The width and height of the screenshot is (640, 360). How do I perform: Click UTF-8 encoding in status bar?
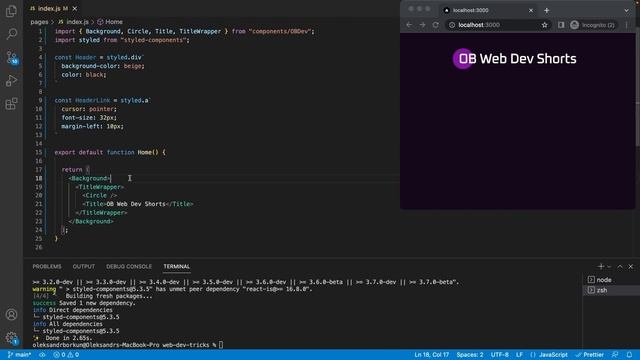click(500, 355)
